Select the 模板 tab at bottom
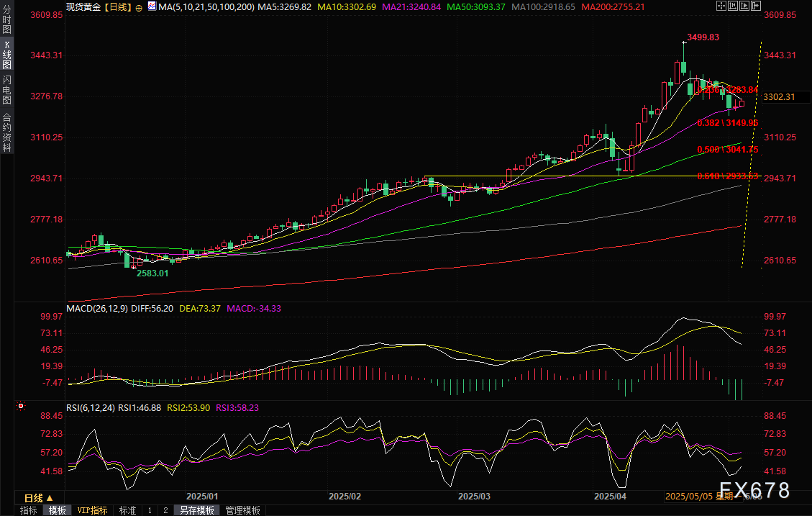This screenshot has width=812, height=516. coord(58,510)
